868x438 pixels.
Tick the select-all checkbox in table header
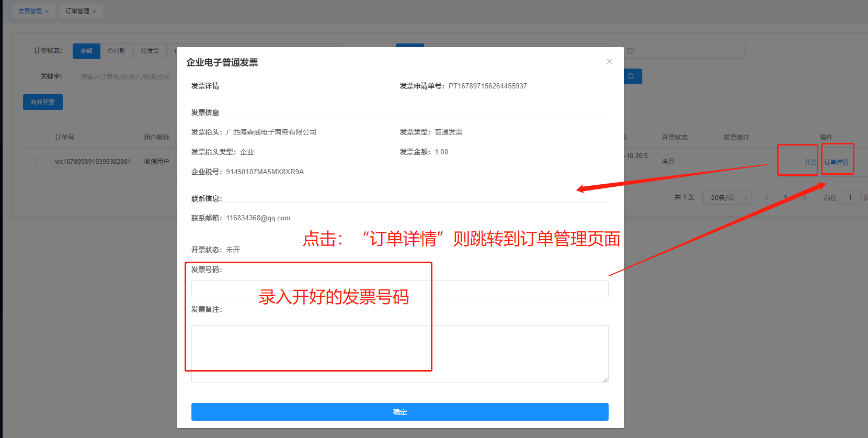(31, 138)
